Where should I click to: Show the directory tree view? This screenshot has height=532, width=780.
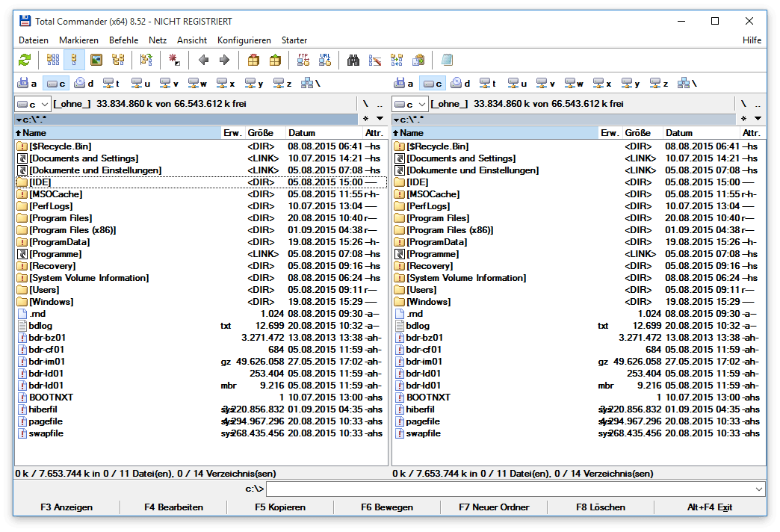coord(118,61)
